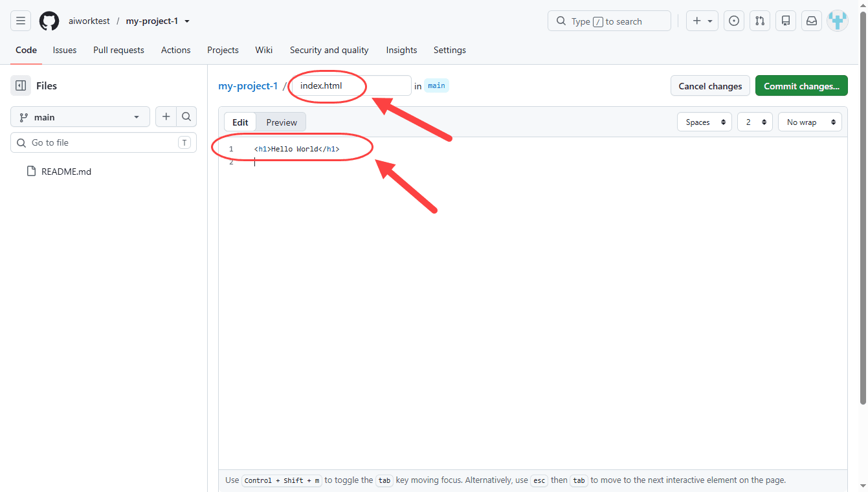
Task: Focus the Type / to search box
Action: tap(609, 21)
